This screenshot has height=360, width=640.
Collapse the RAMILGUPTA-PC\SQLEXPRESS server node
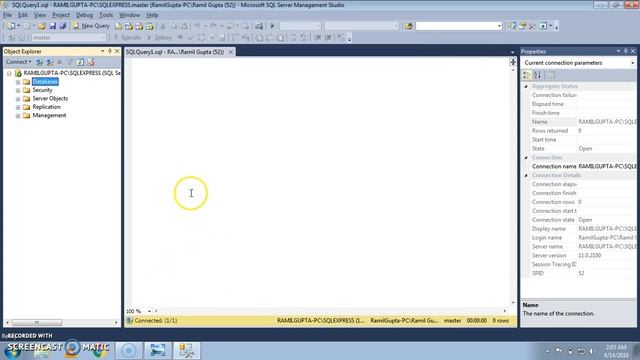pyautogui.click(x=9, y=73)
